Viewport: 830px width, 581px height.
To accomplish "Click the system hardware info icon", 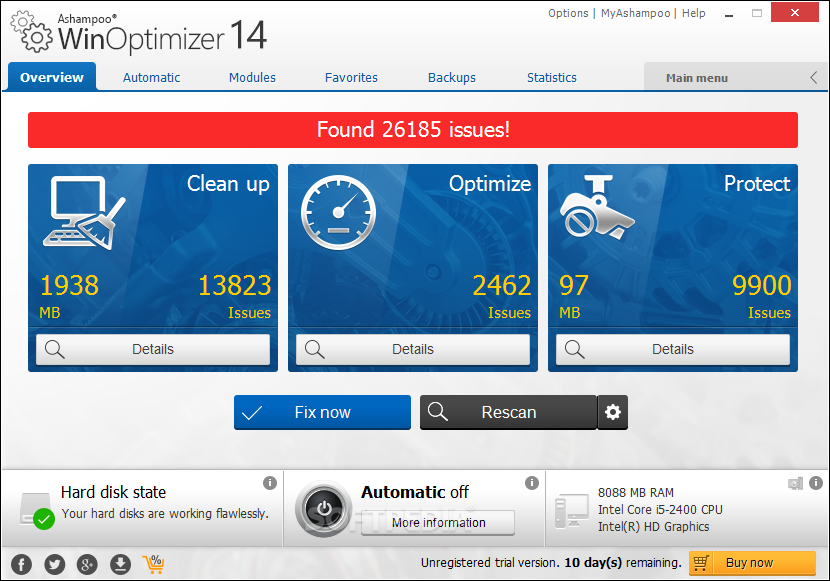I will pos(816,483).
